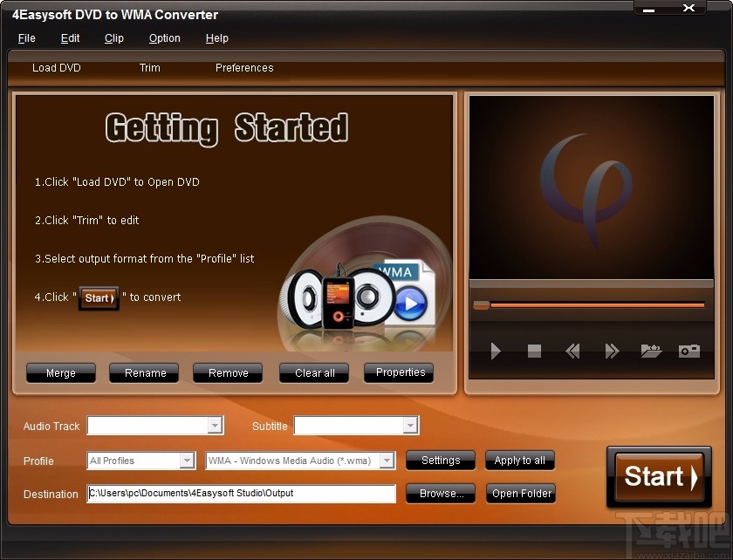Take a snapshot with the camera icon
This screenshot has width=733, height=560.
click(688, 351)
